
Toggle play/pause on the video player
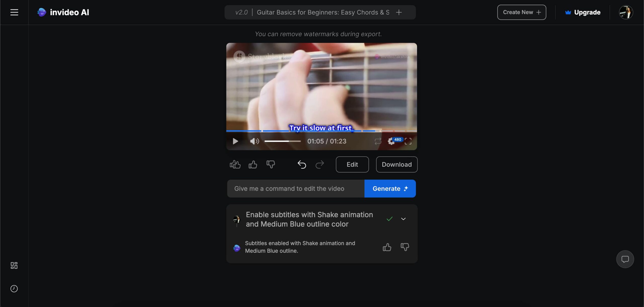tap(235, 141)
